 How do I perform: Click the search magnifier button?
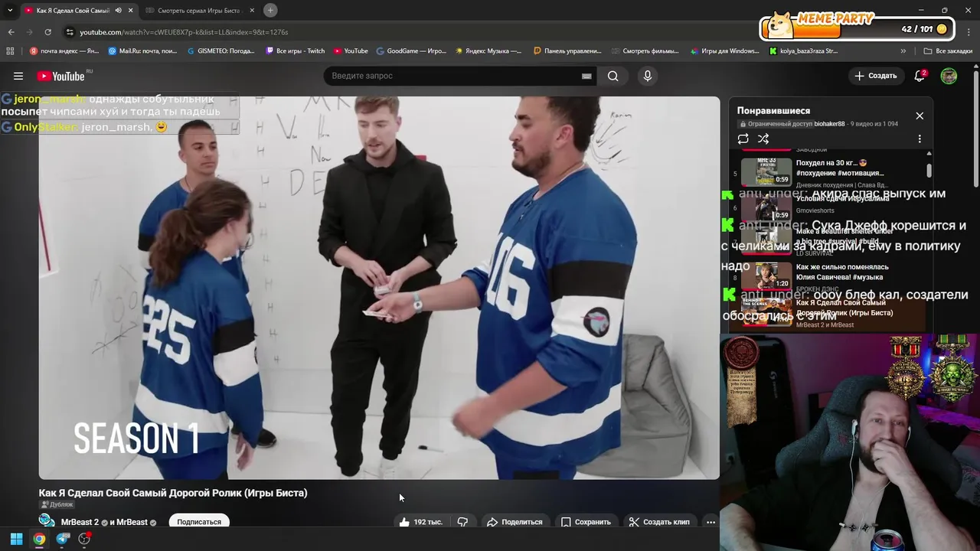point(612,76)
